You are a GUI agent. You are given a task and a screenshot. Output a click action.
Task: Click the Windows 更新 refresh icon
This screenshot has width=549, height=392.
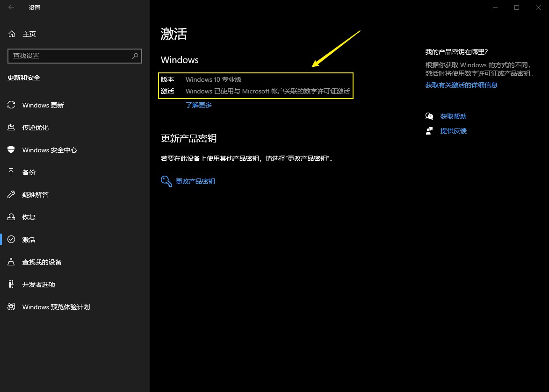(11, 105)
